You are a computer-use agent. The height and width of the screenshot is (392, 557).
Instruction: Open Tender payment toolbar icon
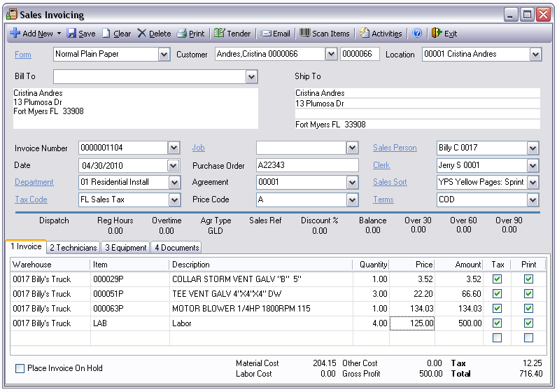pyautogui.click(x=219, y=33)
